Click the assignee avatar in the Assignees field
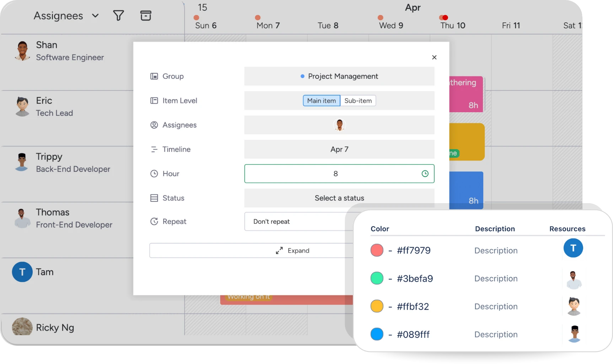Screen dimensions: 613x364 point(339,125)
